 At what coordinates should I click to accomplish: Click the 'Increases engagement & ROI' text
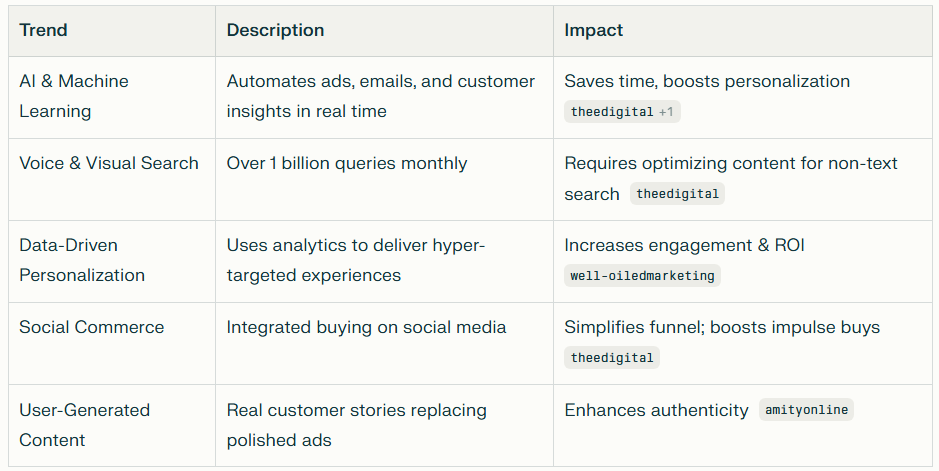click(684, 245)
